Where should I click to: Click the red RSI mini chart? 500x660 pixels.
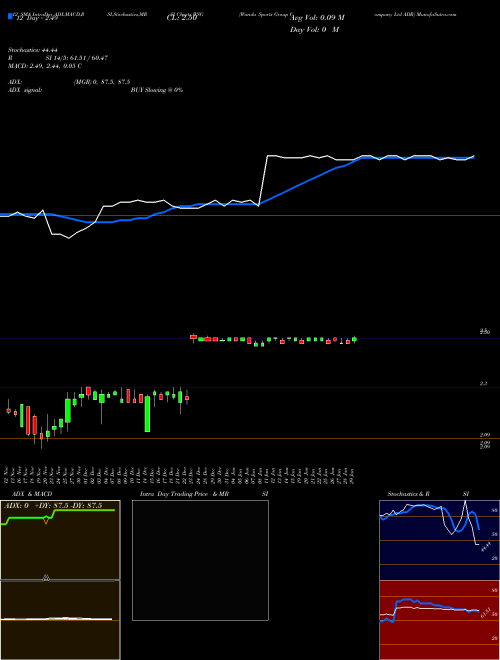[439, 620]
